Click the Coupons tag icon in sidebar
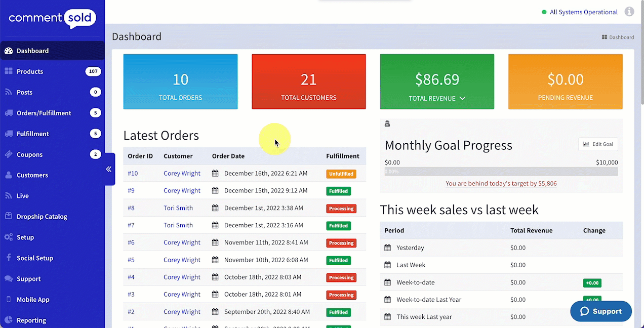 8,154
